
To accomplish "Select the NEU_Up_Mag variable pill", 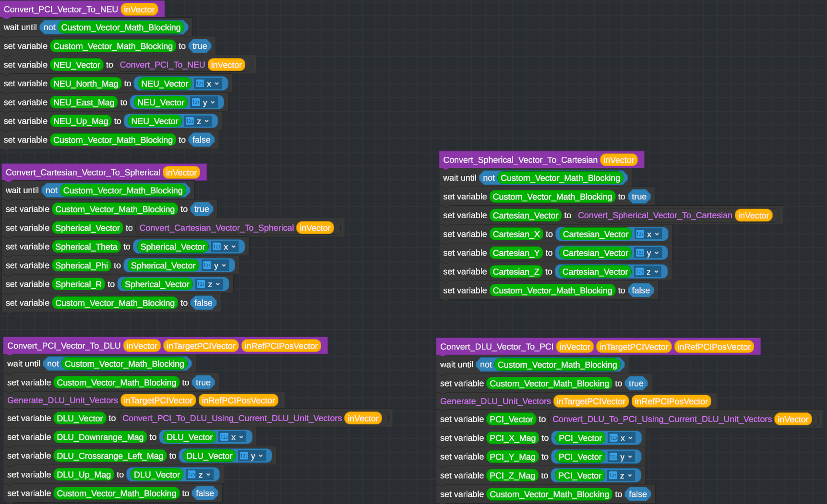I will click(81, 121).
